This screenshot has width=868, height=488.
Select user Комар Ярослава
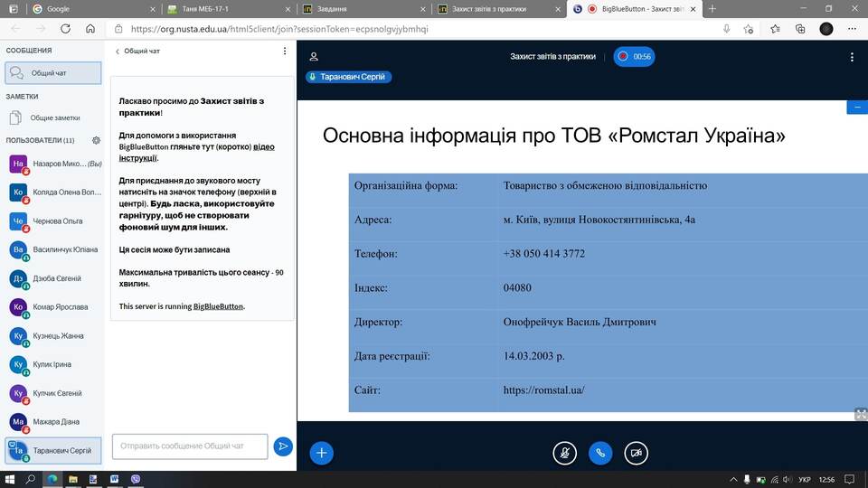coord(53,307)
